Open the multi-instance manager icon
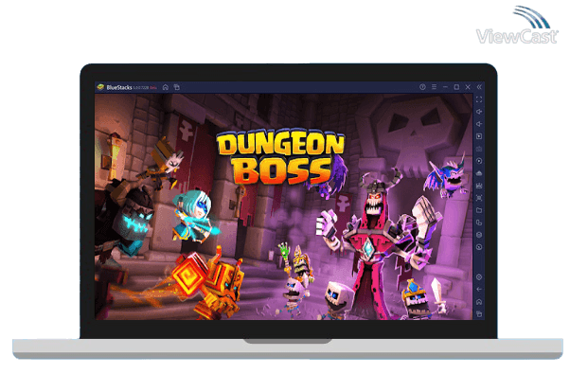Viewport: 570px width, 392px height. [479, 235]
